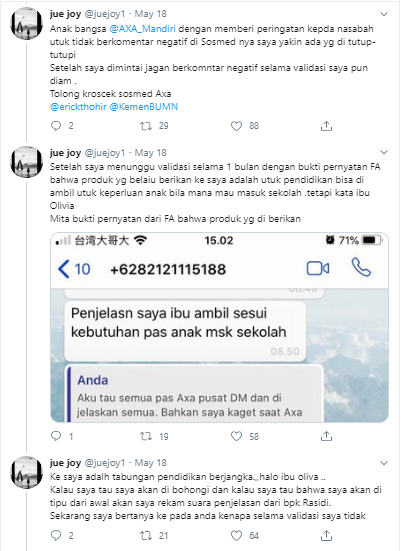Like the tweet with 58 likes

click(236, 436)
